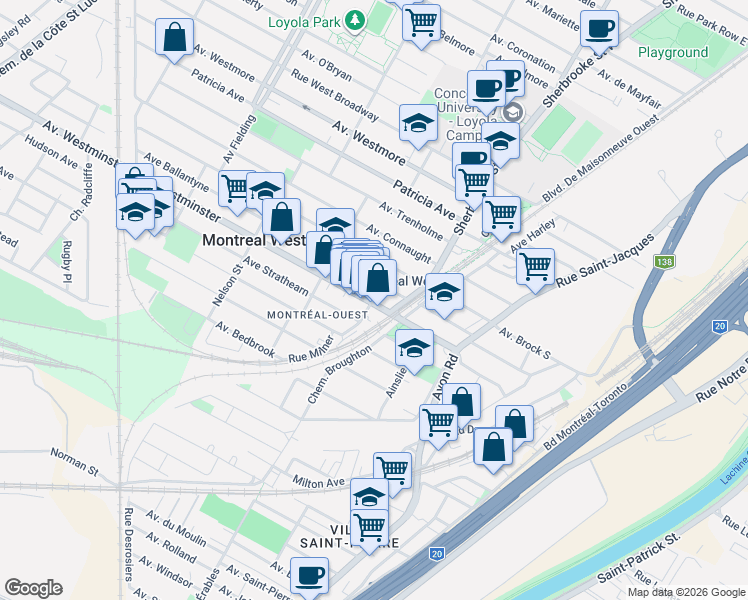Click the Av. du Moulin label
This screenshot has height=600, width=748.
click(176, 528)
